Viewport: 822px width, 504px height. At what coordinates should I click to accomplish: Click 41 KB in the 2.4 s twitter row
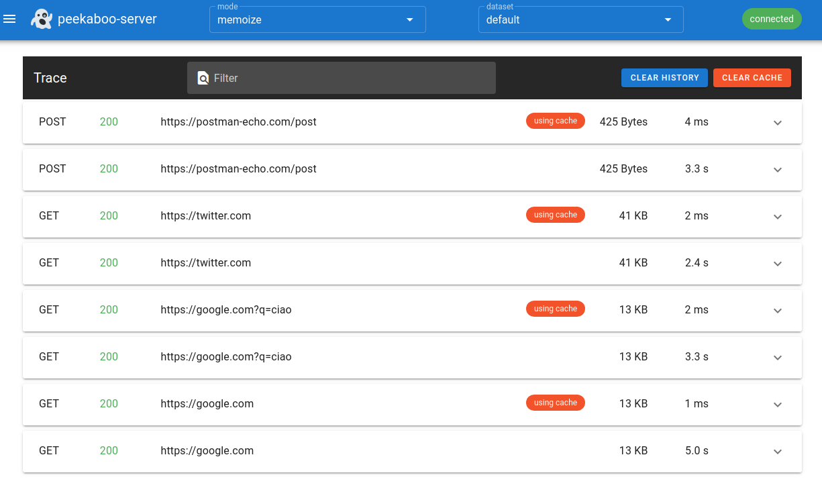(x=633, y=262)
